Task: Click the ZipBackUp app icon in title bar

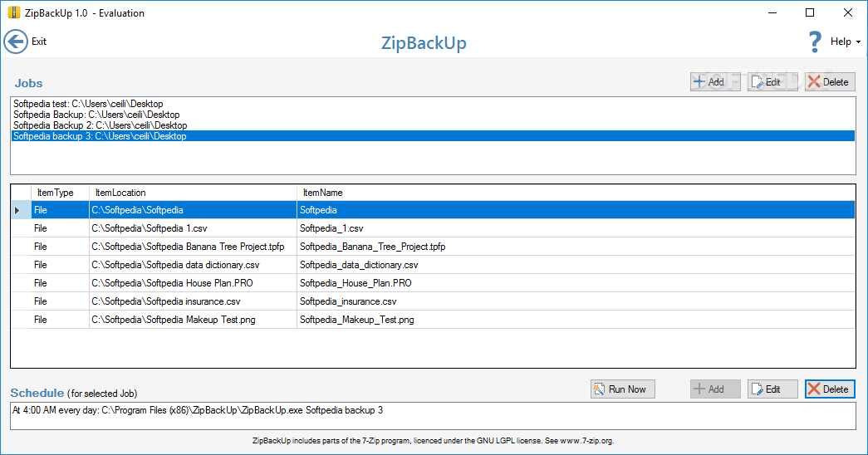Action: coord(14,12)
